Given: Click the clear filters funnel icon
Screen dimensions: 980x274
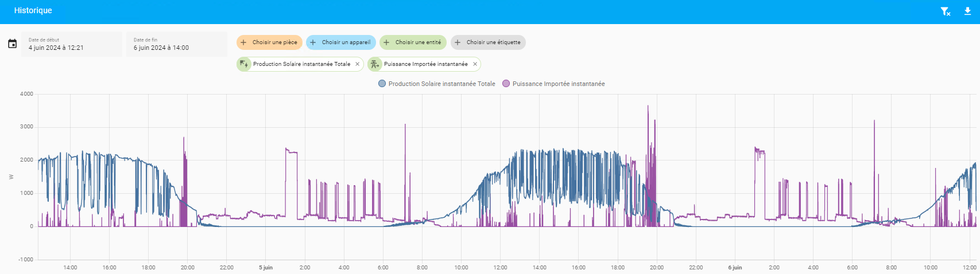Looking at the screenshot, I should coord(945,11).
